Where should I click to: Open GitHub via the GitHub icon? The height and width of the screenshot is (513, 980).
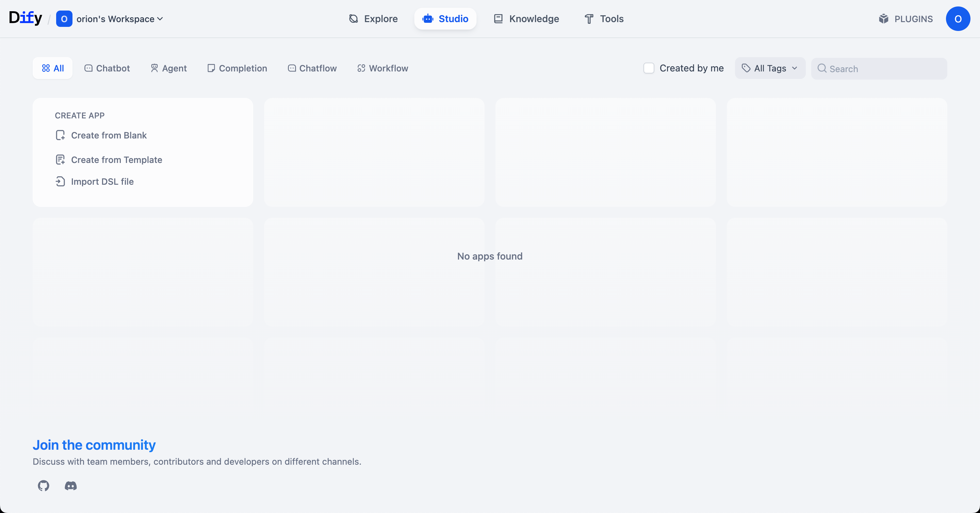43,486
